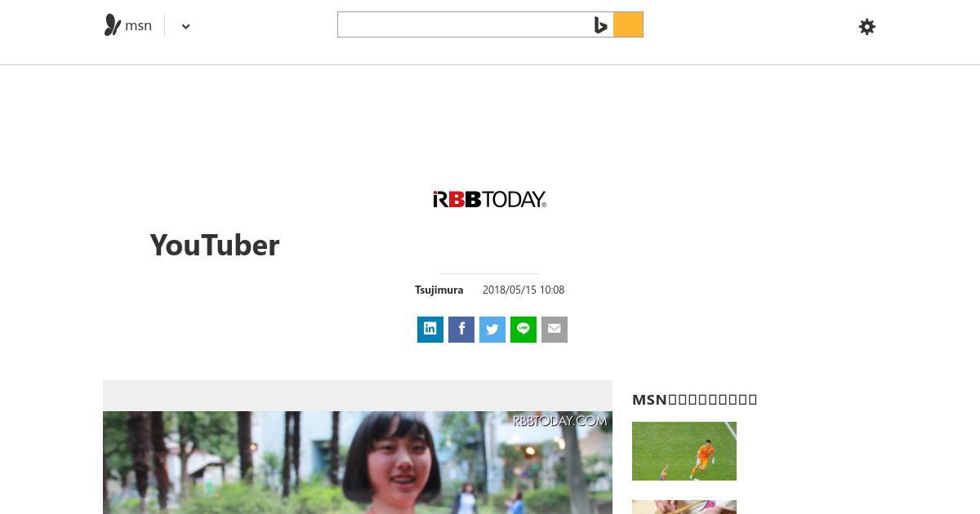980x514 pixels.
Task: Open the main article photo of girl
Action: click(358, 463)
